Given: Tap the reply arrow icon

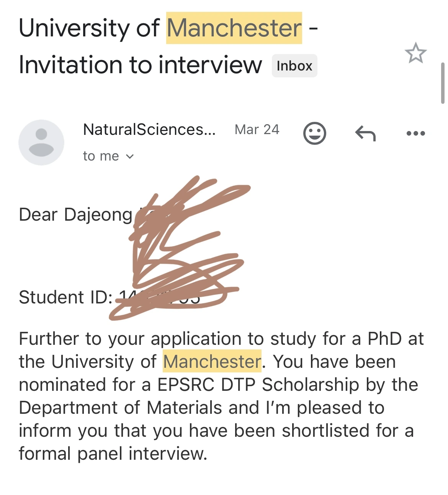Looking at the screenshot, I should click(366, 133).
